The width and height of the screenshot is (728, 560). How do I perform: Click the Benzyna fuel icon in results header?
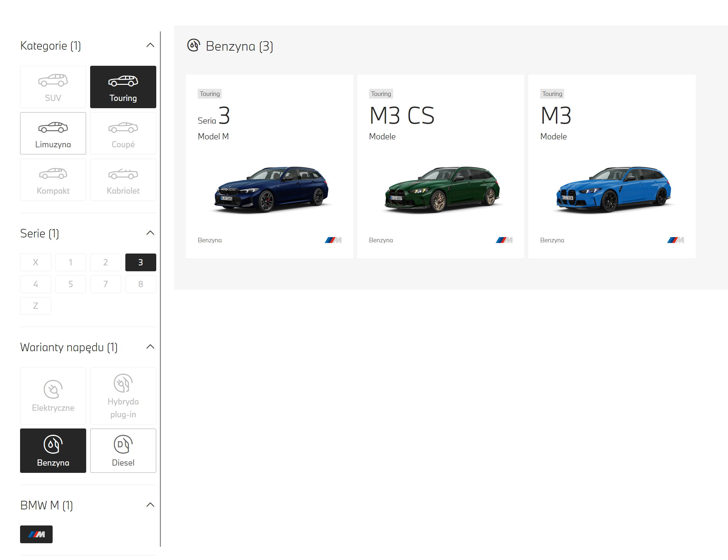point(194,45)
